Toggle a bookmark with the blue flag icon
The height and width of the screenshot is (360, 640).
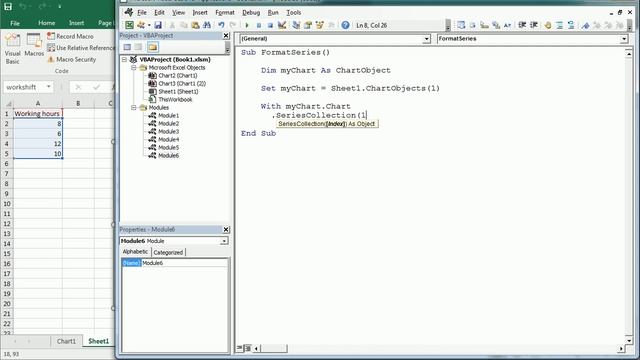click(585, 25)
